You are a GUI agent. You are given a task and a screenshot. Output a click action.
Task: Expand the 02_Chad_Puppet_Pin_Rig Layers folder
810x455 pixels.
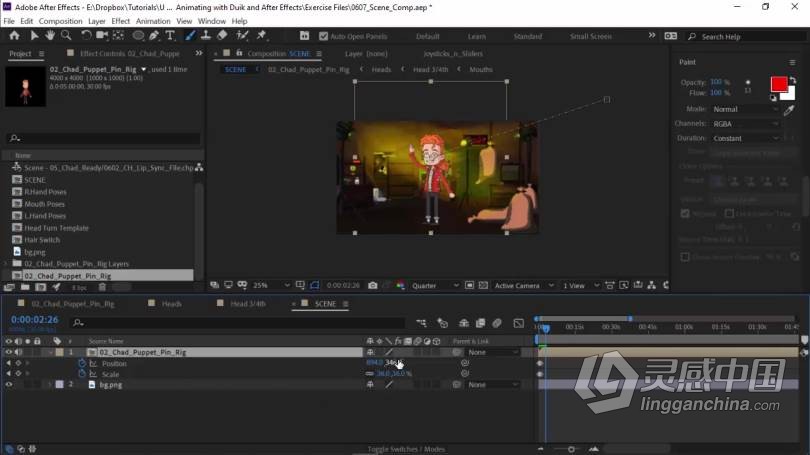pyautogui.click(x=6, y=264)
